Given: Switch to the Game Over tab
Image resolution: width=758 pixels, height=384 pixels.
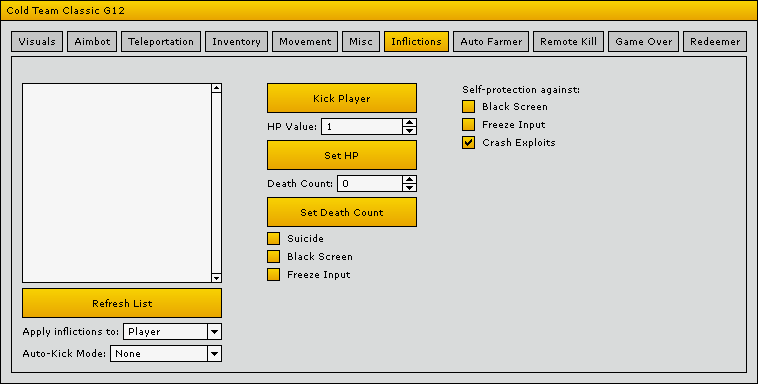Looking at the screenshot, I should 643,42.
